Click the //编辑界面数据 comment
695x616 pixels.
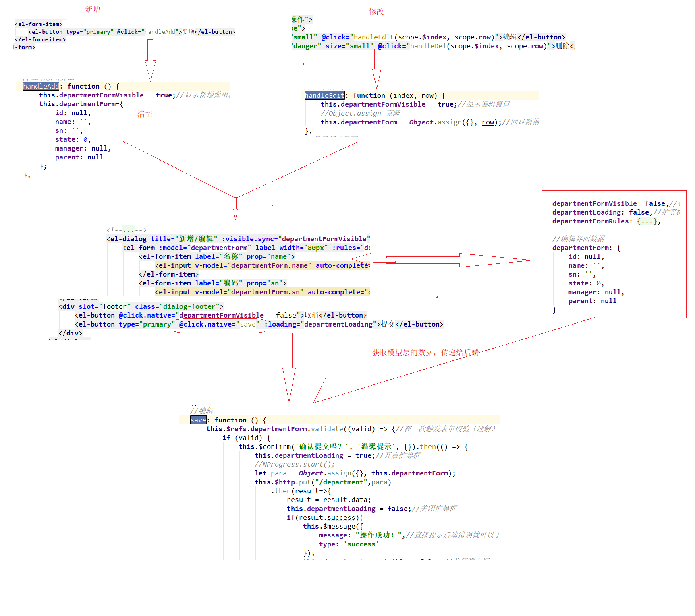579,239
